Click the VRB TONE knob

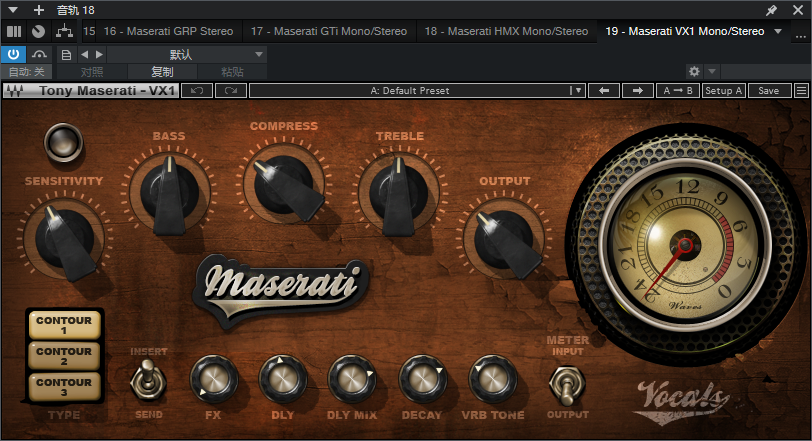493,379
